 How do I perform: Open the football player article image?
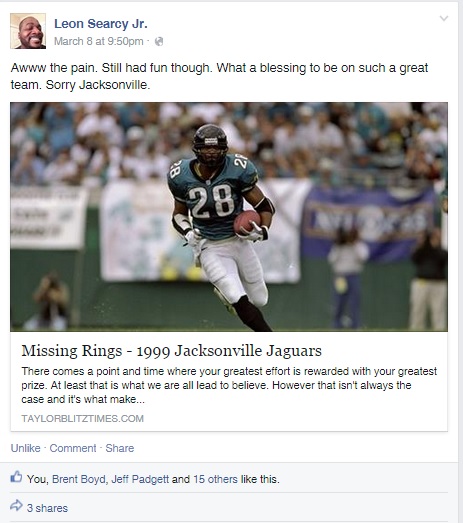pyautogui.click(x=229, y=217)
